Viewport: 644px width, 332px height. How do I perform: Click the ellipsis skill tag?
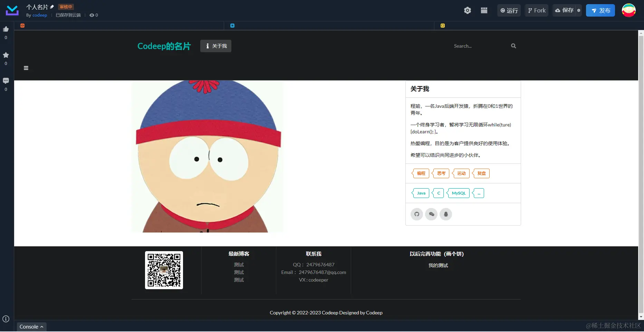tap(478, 193)
